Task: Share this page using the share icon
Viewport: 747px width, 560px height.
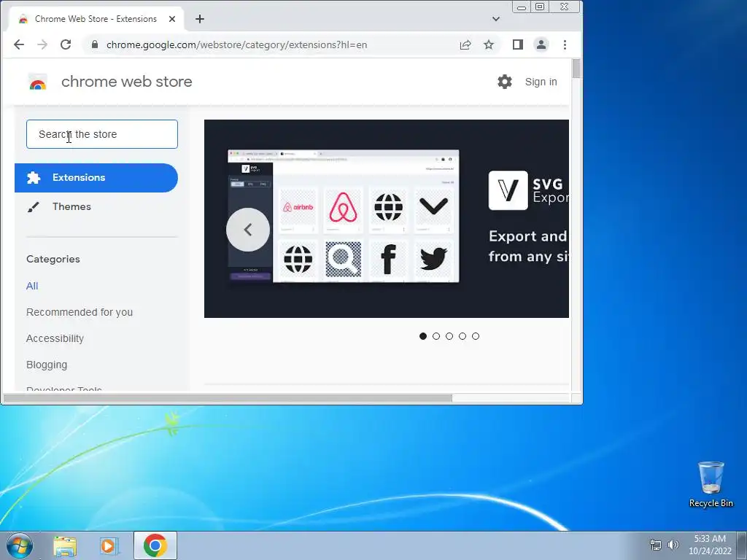Action: click(465, 44)
